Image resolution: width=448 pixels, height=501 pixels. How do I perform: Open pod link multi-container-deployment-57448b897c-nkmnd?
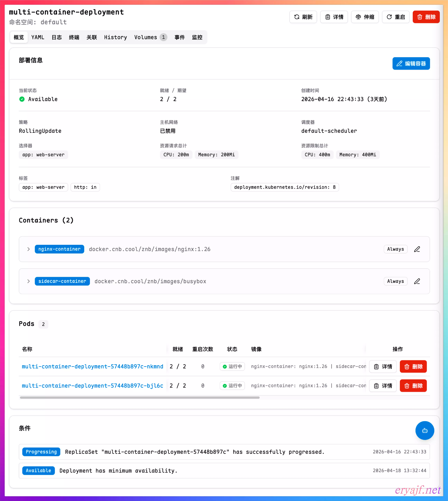click(92, 366)
